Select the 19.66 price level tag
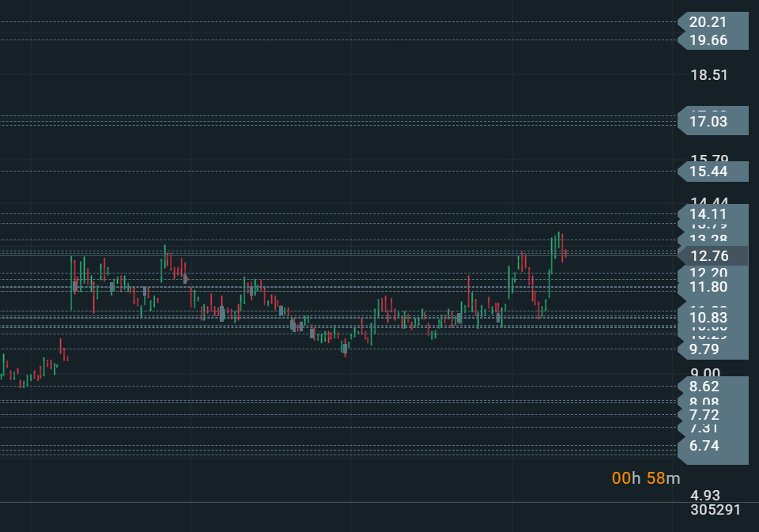 click(712, 40)
